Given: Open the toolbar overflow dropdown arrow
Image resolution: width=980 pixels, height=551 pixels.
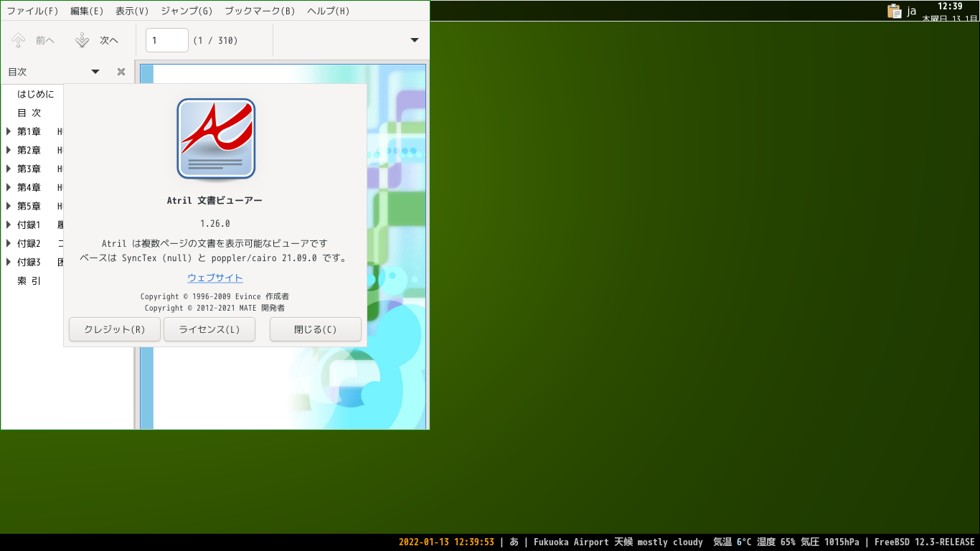Looking at the screenshot, I should (414, 40).
